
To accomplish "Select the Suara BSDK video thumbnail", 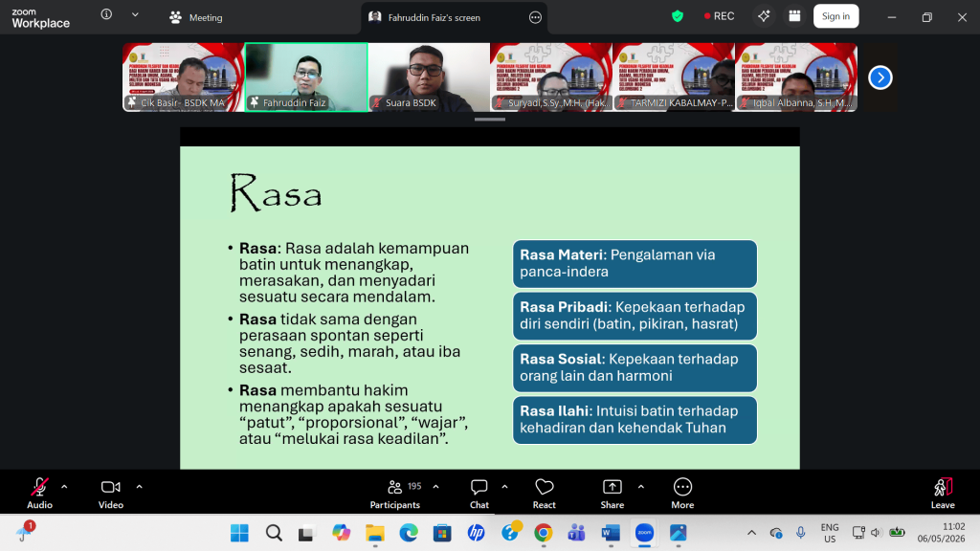I will (429, 77).
